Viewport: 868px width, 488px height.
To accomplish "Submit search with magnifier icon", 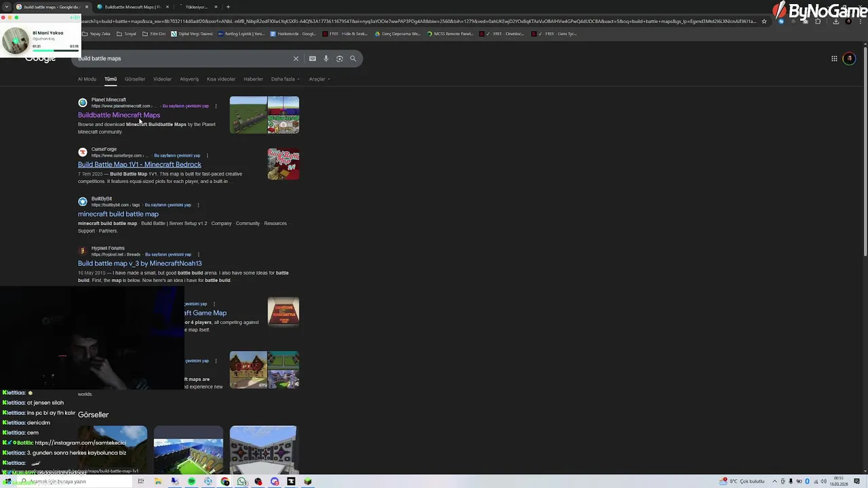I will [x=353, y=58].
